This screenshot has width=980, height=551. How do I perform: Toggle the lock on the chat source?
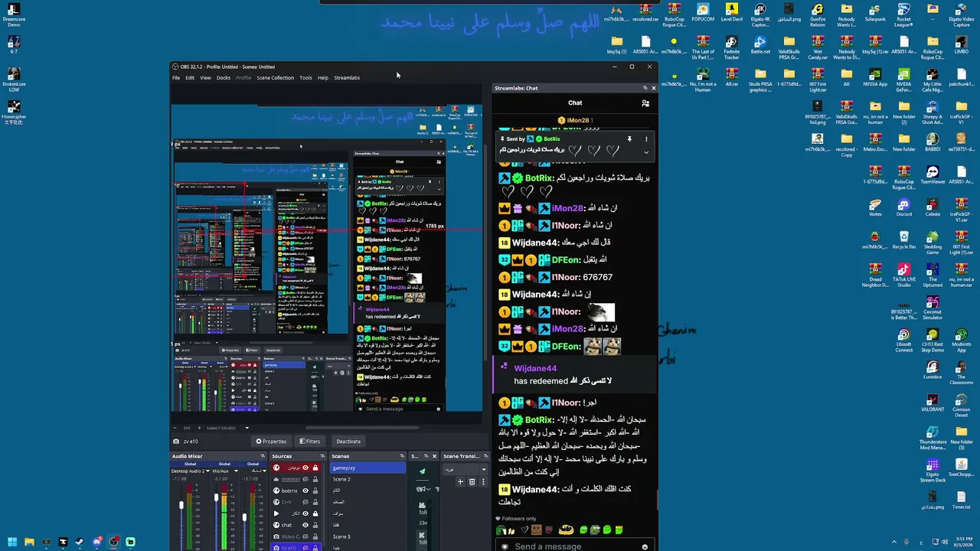pos(315,525)
